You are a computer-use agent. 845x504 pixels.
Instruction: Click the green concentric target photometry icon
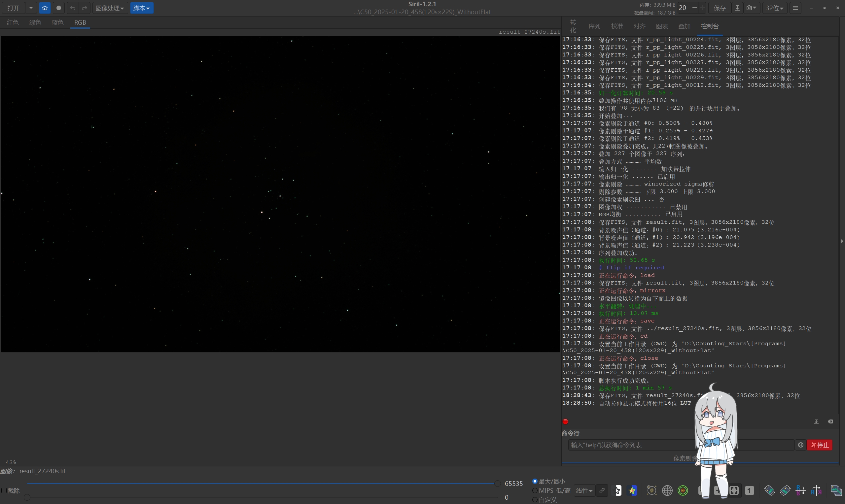click(x=683, y=491)
